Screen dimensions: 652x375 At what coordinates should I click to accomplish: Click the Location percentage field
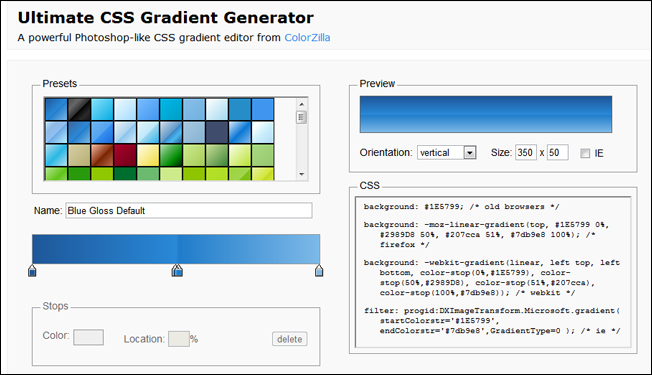click(179, 339)
